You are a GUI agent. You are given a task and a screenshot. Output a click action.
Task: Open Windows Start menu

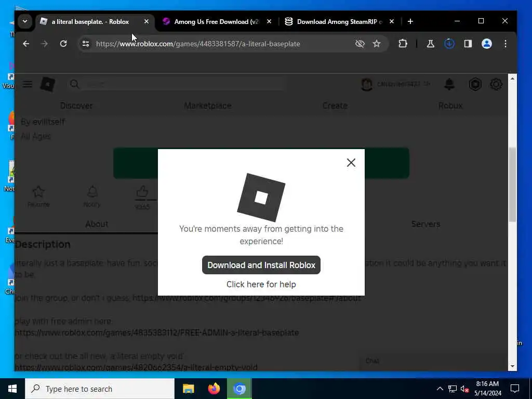click(x=12, y=389)
